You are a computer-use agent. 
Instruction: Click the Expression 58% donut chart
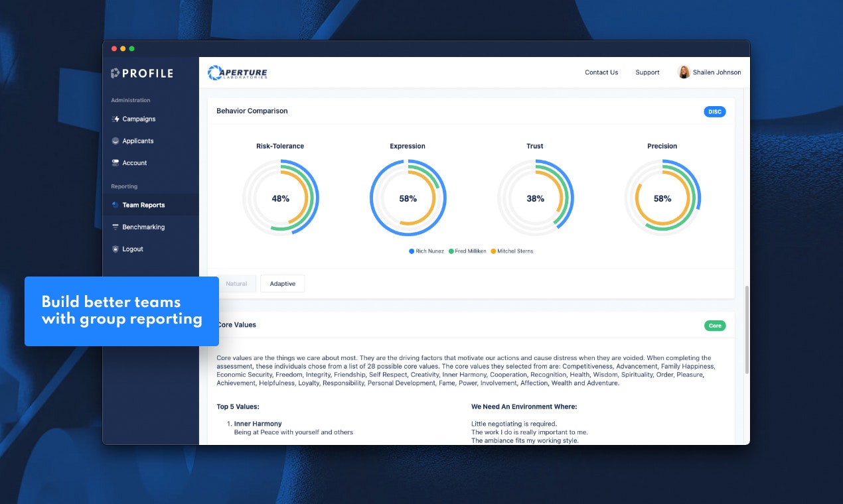click(408, 198)
